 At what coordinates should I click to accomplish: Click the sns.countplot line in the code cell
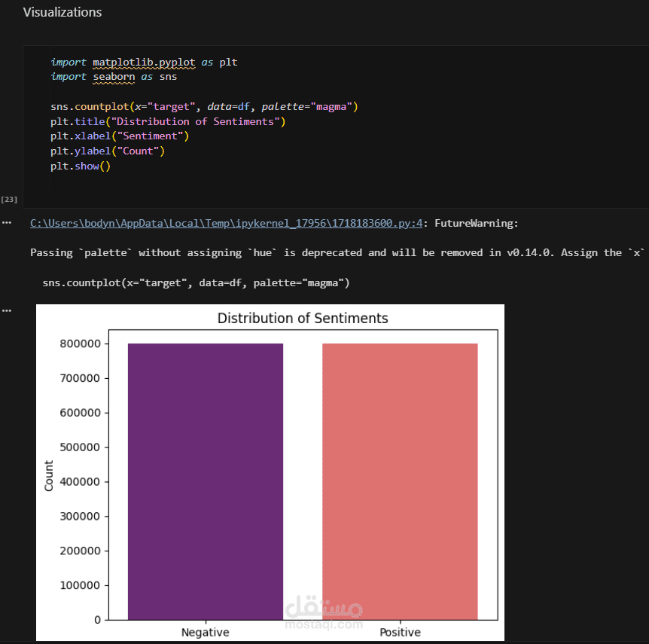click(x=204, y=106)
